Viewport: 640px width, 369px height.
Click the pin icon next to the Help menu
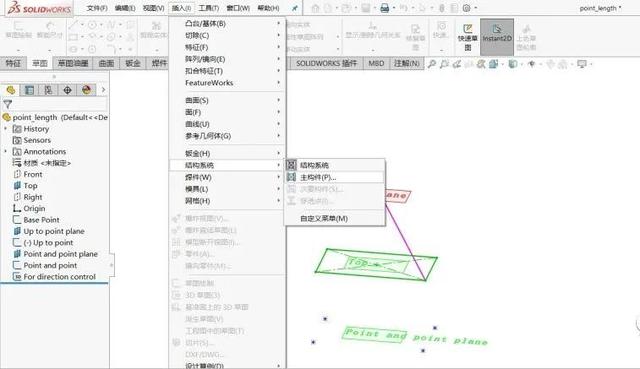295,8
